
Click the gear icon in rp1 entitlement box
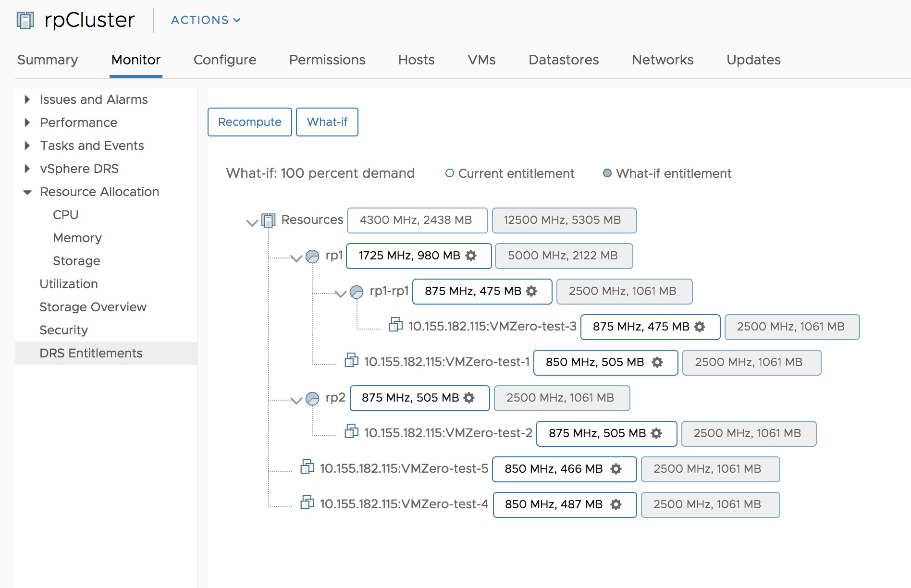[x=471, y=256]
